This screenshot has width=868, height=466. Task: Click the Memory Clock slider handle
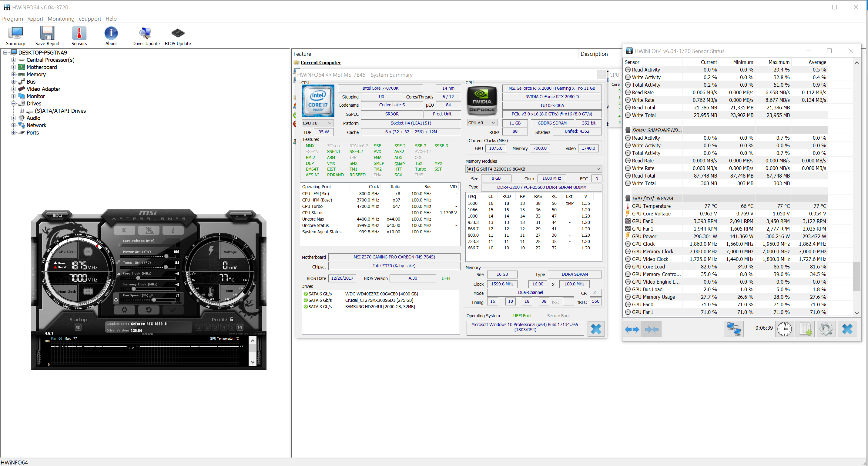click(134, 289)
